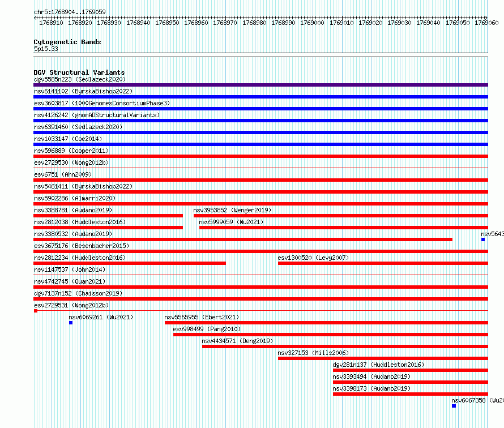Click the partially visible nsv5643 label

click(x=492, y=234)
